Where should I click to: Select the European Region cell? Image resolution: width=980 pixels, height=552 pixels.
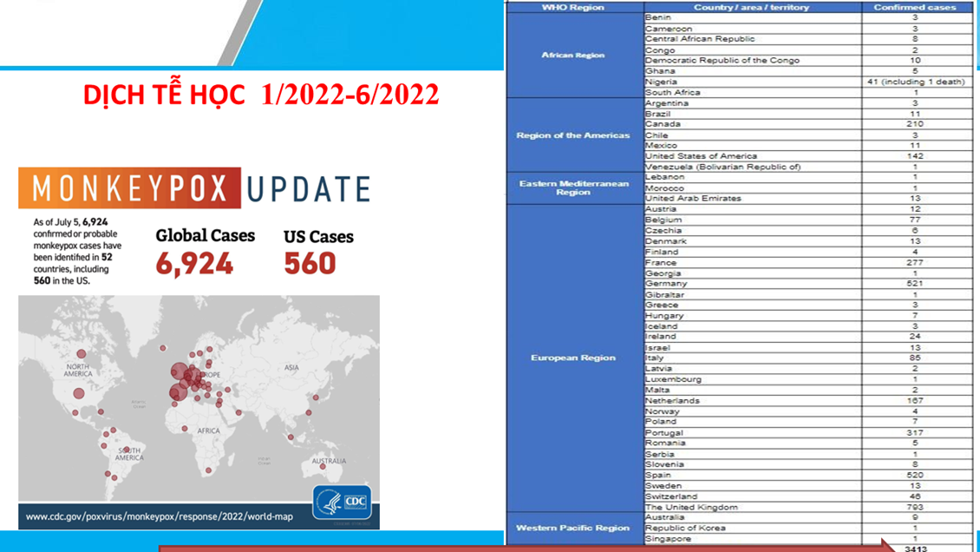(x=572, y=358)
